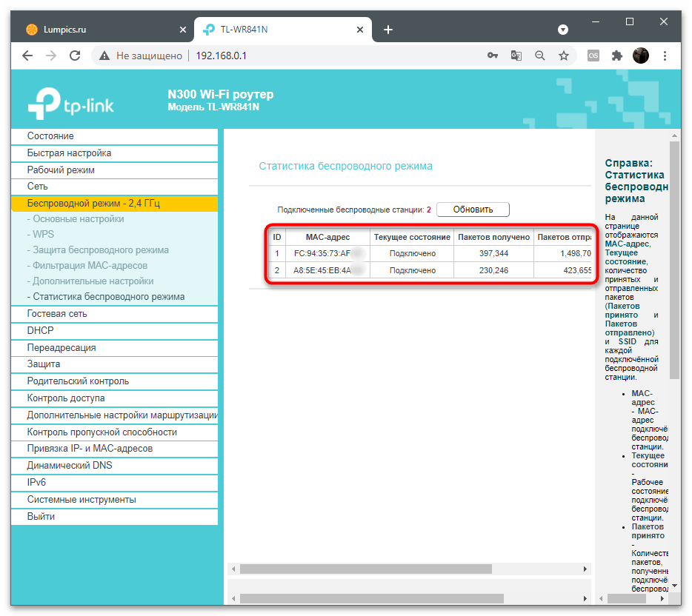692x616 pixels.
Task: Click MAC address A8:5E:45:EB:4A cell
Action: tap(328, 270)
